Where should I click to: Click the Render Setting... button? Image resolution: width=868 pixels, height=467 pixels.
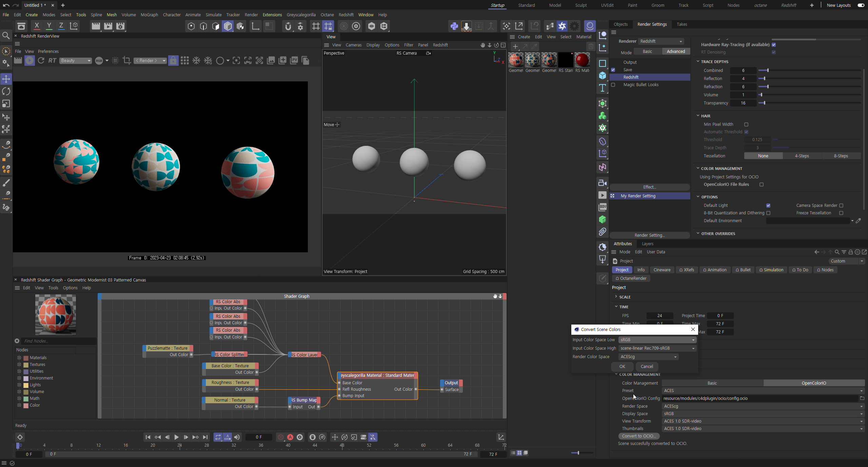[650, 235]
